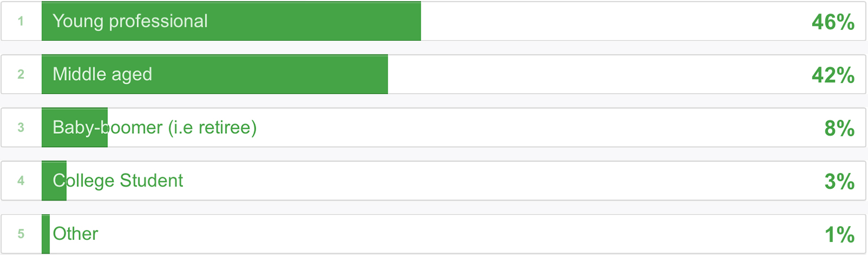868x255 pixels.
Task: Click rank number 4 beside College Student
Action: (x=21, y=181)
